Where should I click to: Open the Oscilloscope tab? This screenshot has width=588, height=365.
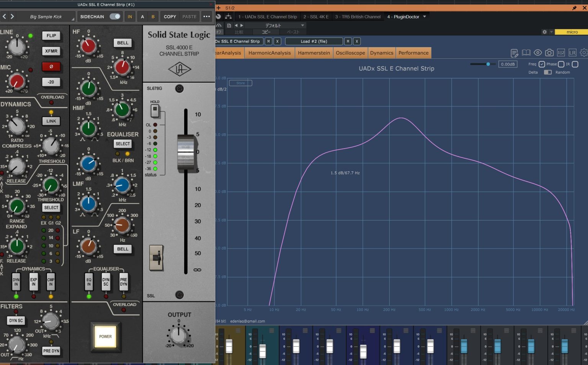coord(350,53)
